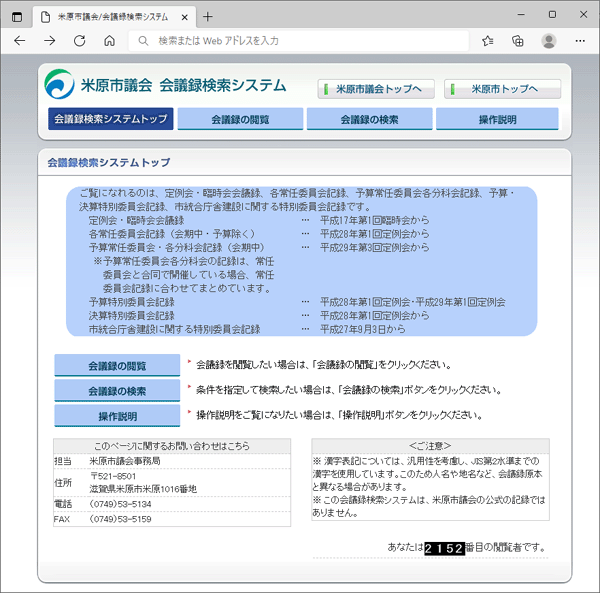
Task: Minimize the browser window
Action: coord(521,15)
